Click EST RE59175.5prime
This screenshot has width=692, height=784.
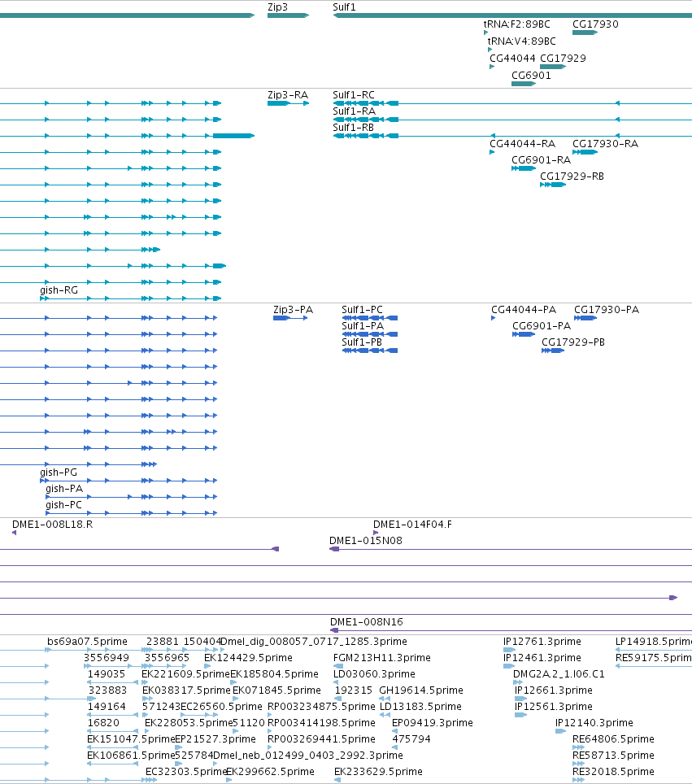pyautogui.click(x=654, y=657)
